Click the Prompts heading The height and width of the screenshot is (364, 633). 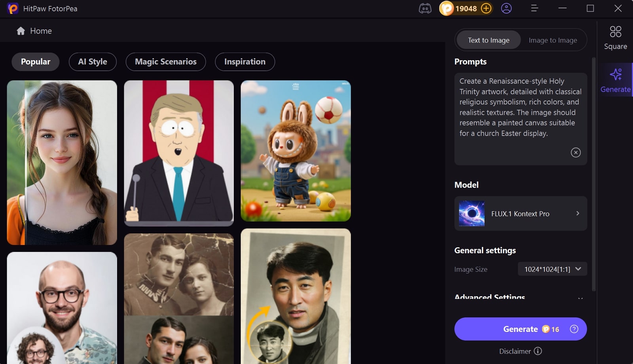470,62
